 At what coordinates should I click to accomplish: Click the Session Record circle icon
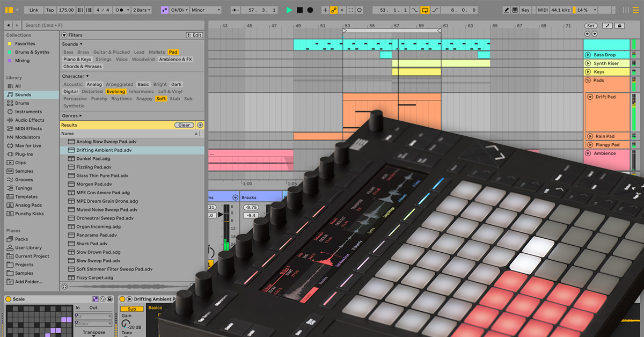click(x=360, y=10)
